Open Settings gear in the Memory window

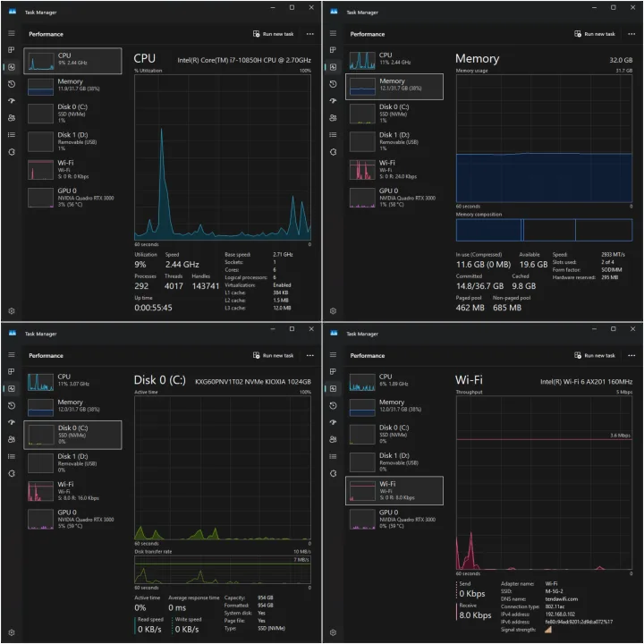click(x=333, y=311)
